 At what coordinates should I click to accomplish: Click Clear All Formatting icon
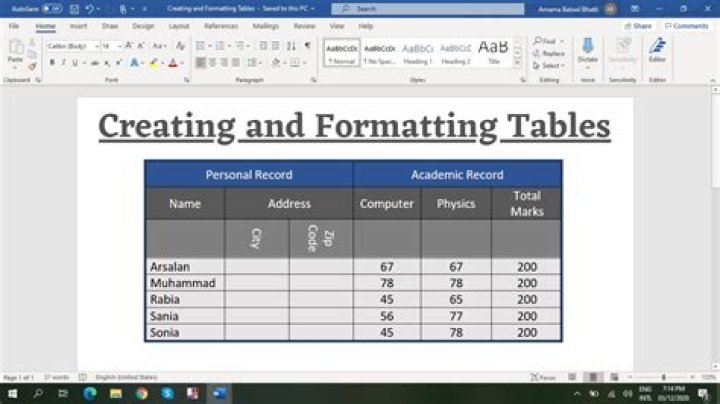(x=180, y=46)
